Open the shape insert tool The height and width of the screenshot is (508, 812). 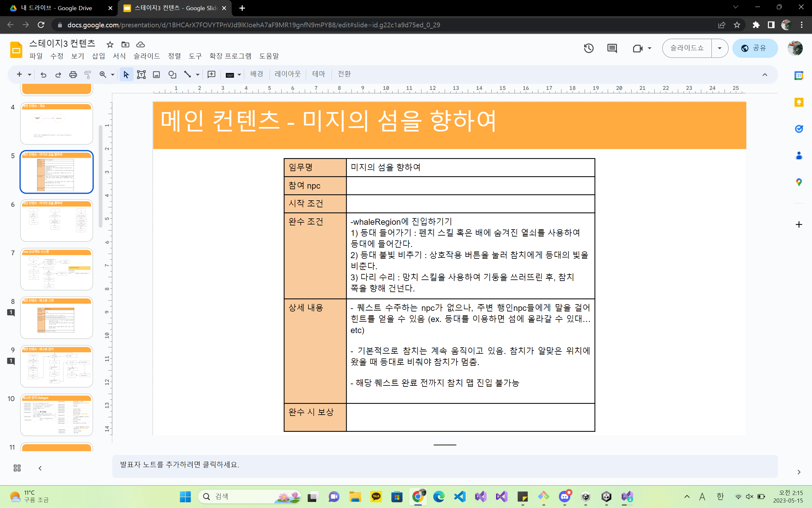[x=172, y=75]
